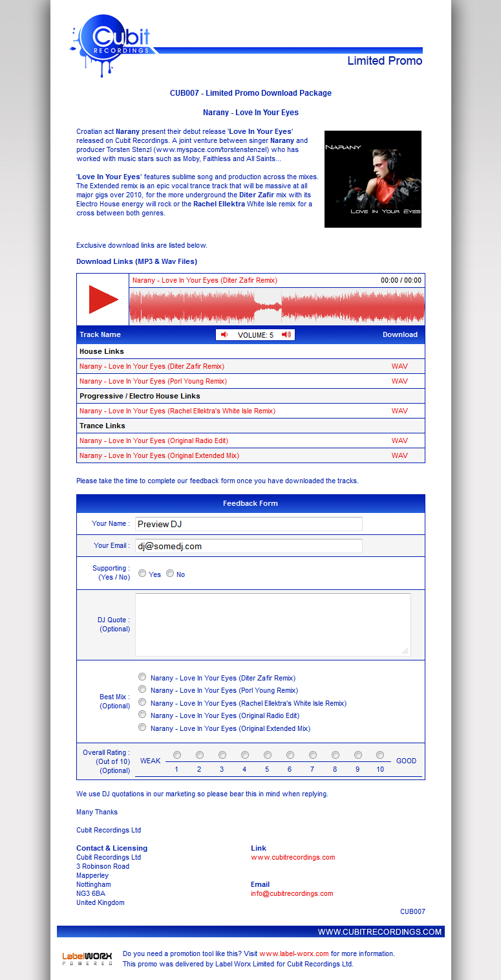Email info@cubitrecordings.com

tap(292, 893)
